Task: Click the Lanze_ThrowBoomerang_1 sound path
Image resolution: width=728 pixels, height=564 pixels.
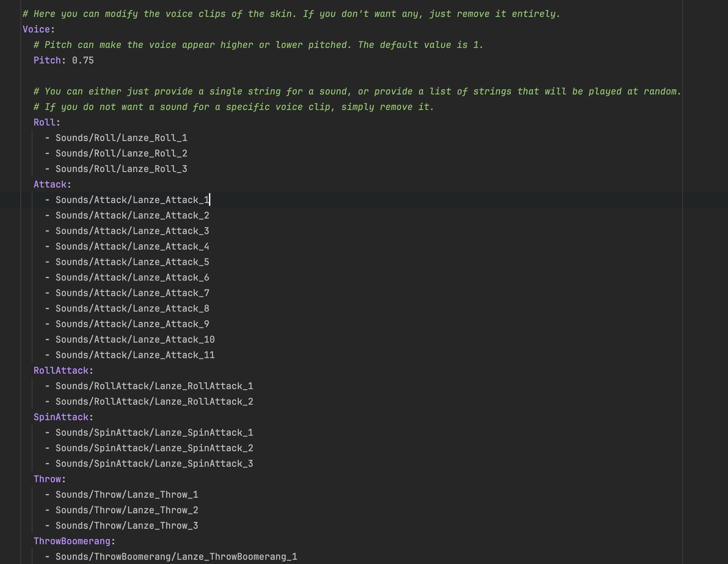Action: [x=176, y=557]
